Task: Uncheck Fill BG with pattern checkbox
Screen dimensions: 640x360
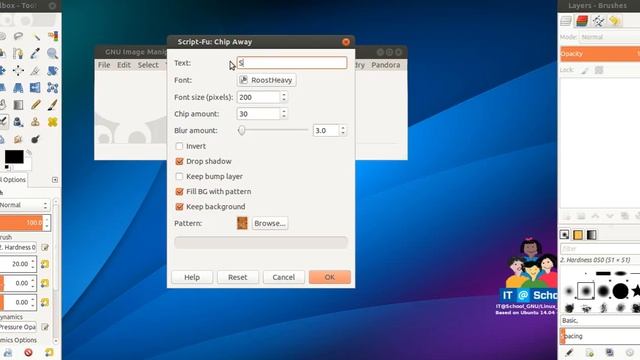Action: [x=179, y=191]
